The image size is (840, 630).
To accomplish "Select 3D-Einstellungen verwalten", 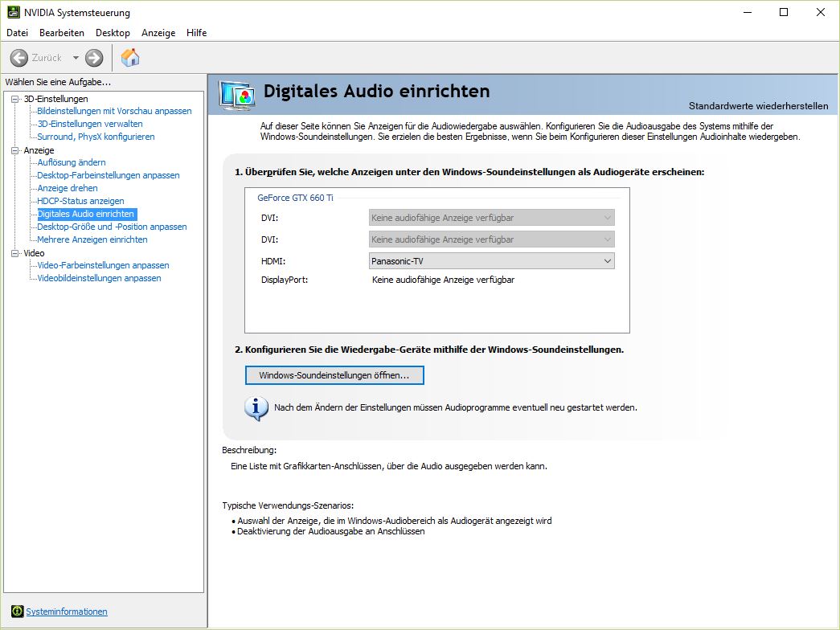I will click(x=90, y=124).
